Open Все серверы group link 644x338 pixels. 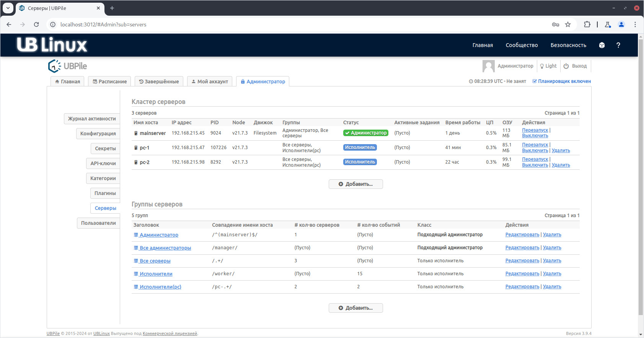(152, 261)
